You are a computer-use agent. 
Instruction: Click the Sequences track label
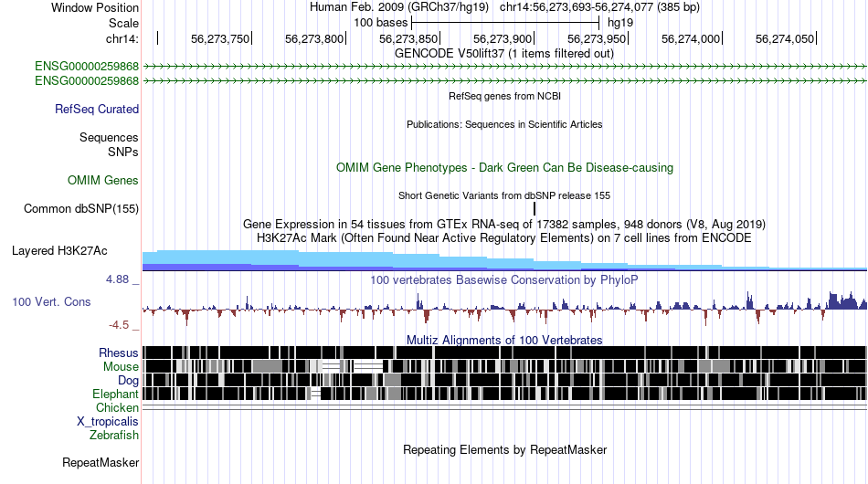[109, 137]
